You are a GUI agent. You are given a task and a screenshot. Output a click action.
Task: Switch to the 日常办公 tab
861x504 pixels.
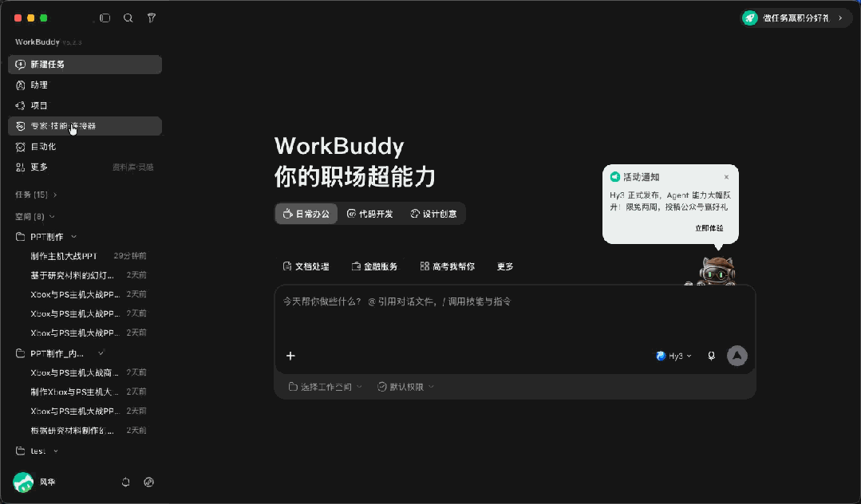coord(306,214)
